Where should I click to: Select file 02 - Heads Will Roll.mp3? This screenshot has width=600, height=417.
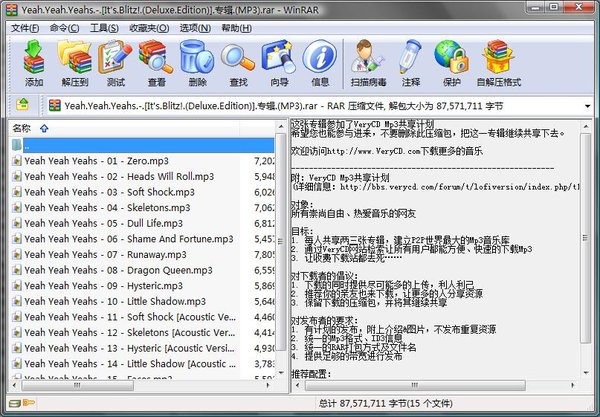[x=119, y=177]
